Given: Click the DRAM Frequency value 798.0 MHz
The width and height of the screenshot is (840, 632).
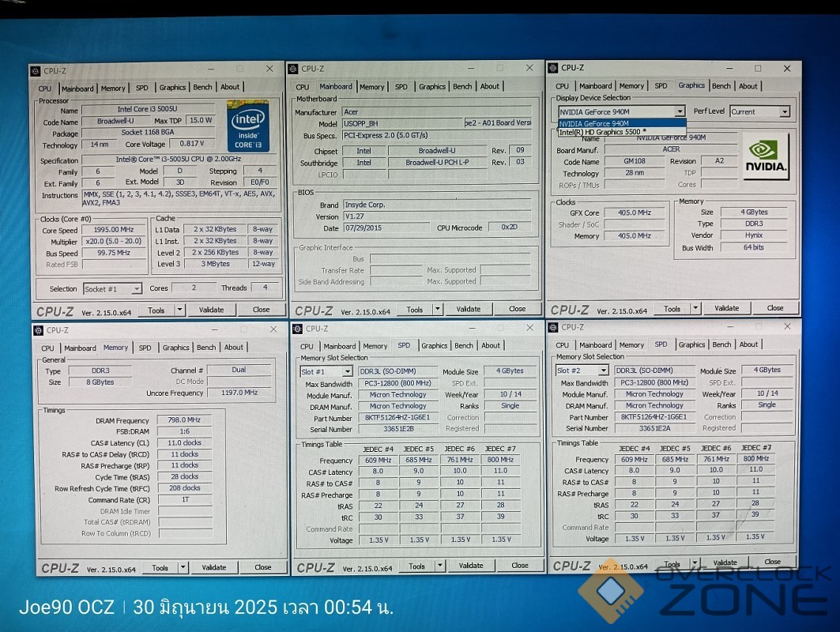Looking at the screenshot, I should [184, 420].
